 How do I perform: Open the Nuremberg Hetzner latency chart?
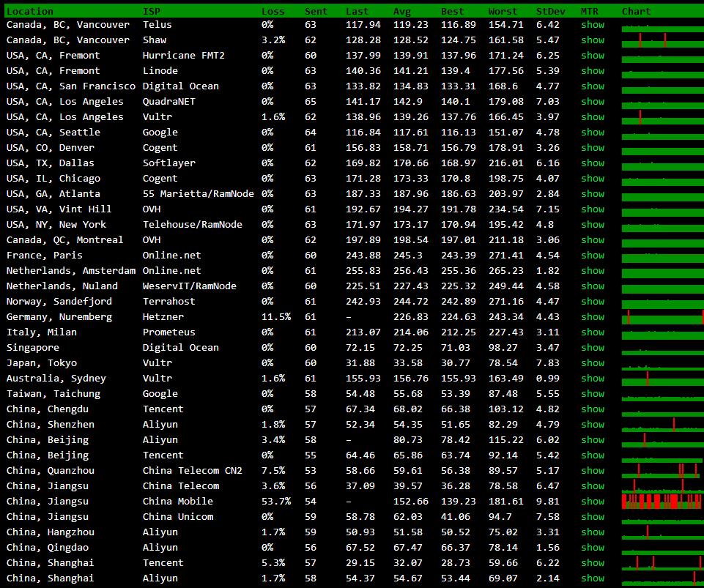[x=663, y=317]
